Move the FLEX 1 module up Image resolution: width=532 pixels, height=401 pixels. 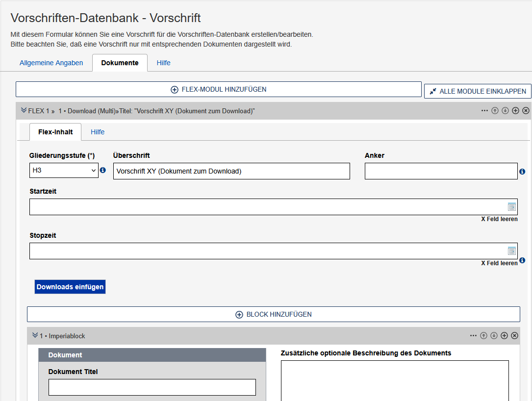pyautogui.click(x=494, y=110)
